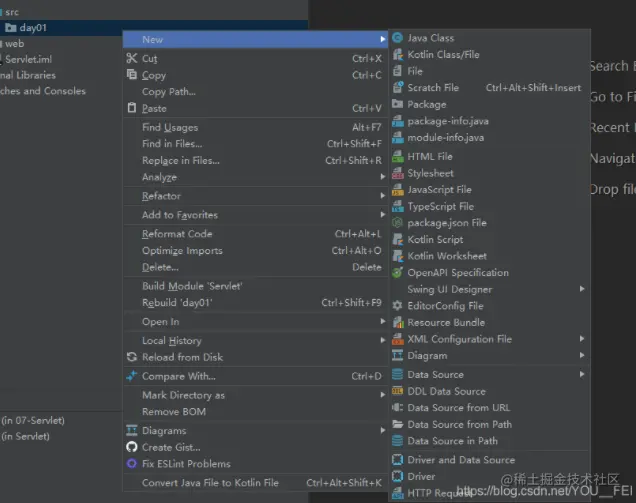Choose Optimize Imports menu entry

coord(256,251)
